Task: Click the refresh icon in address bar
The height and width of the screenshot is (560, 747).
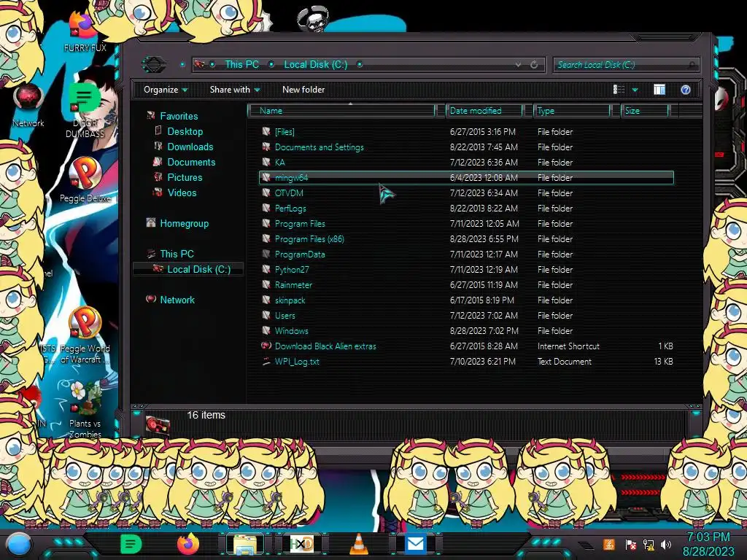Action: point(534,64)
